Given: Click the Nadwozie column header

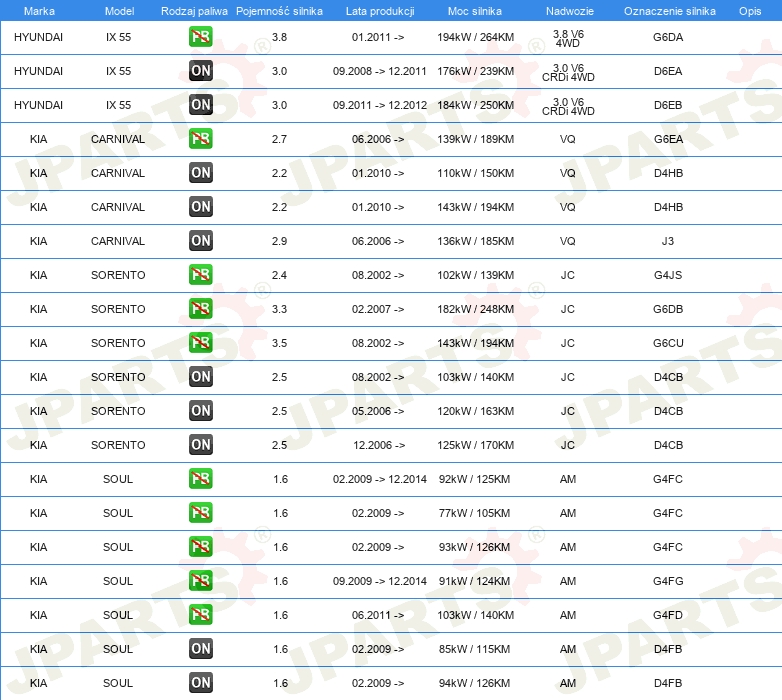Looking at the screenshot, I should [x=570, y=11].
